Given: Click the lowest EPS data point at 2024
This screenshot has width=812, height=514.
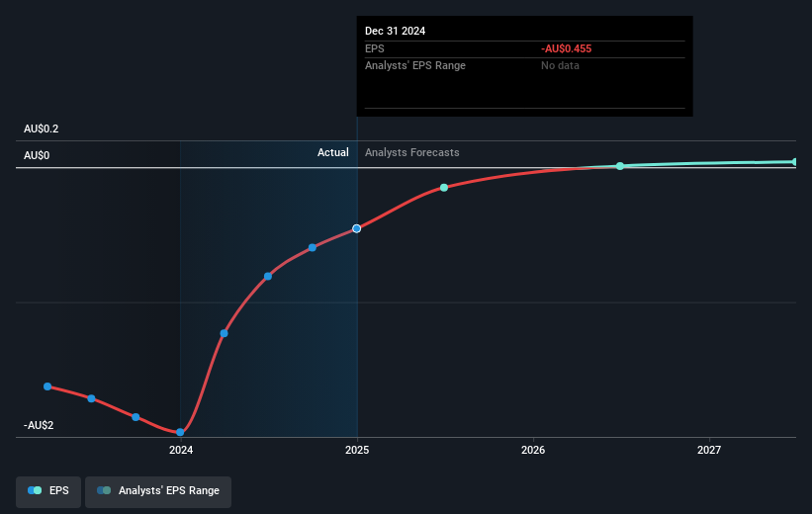Looking at the screenshot, I should coord(180,432).
